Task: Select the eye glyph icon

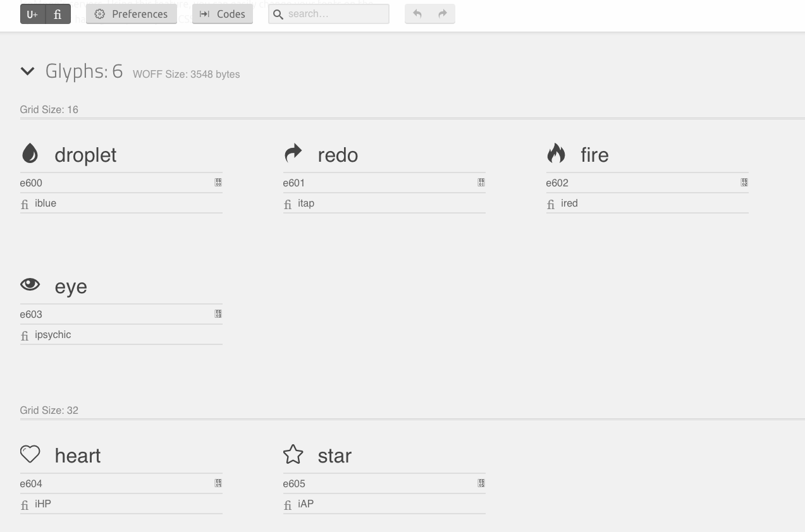Action: 30,284
